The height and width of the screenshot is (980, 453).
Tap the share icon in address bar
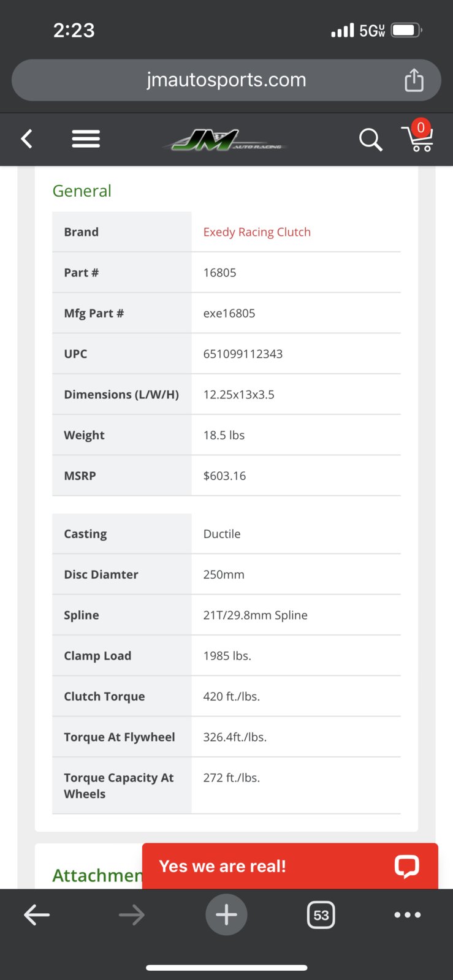414,80
